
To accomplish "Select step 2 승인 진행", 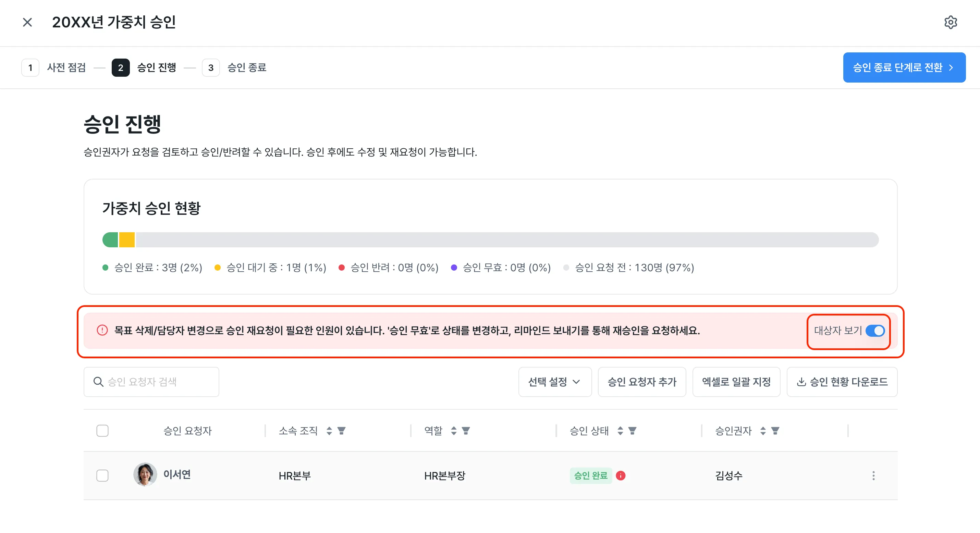I will (144, 68).
